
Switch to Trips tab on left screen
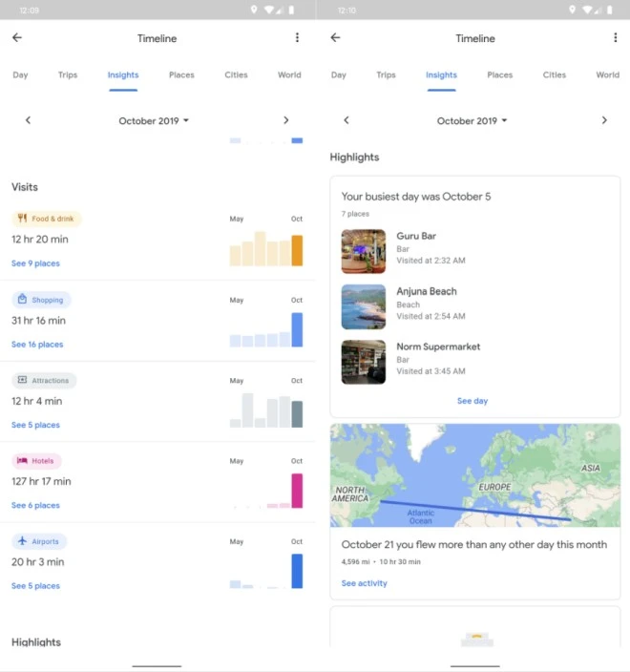tap(68, 75)
